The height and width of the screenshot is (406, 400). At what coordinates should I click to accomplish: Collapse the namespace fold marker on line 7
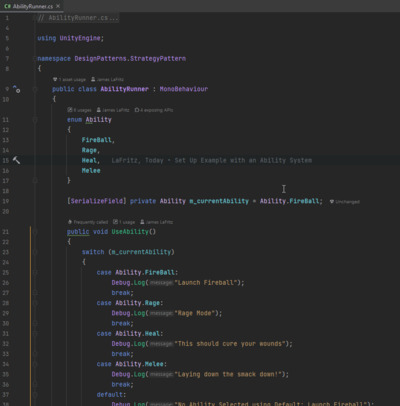tap(35, 59)
